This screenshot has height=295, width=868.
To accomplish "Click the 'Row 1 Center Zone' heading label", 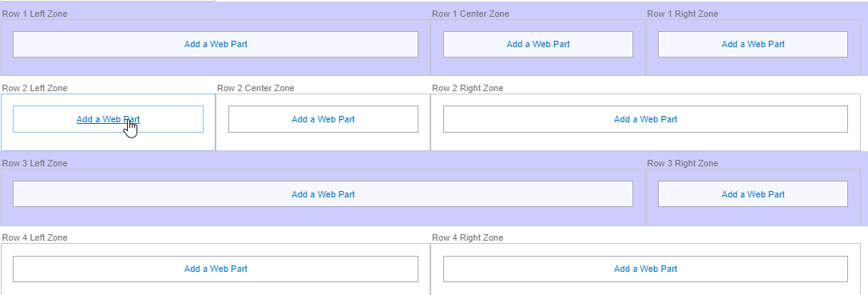I will point(470,14).
